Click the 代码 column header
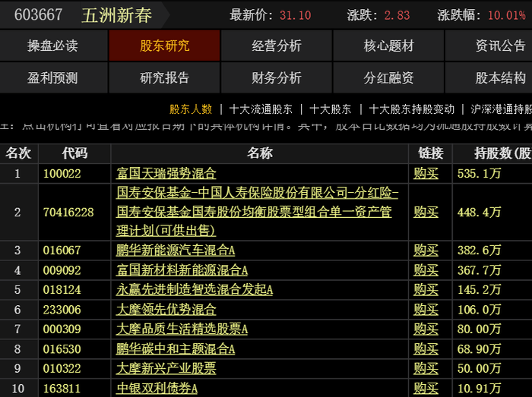532x397 pixels. 74,153
